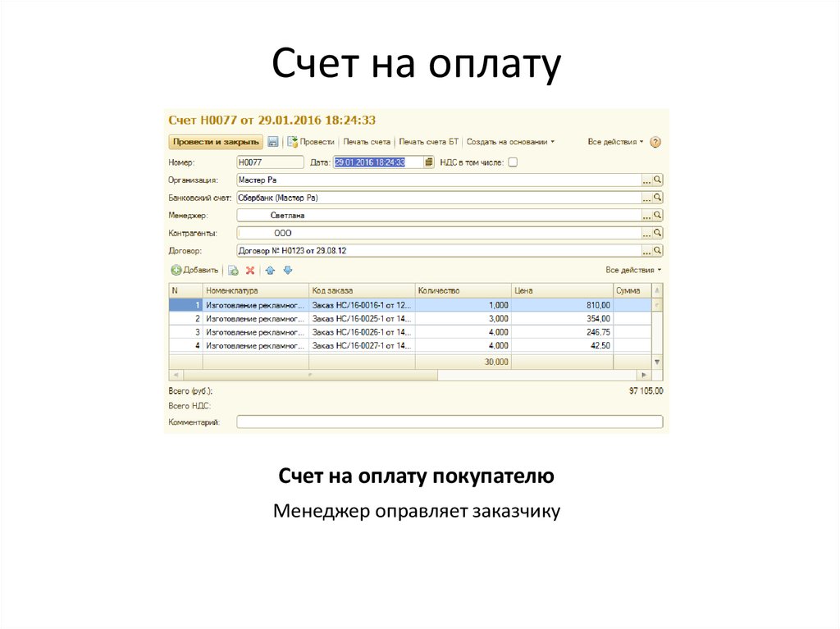Click the copy row icon
This screenshot has width=840, height=629.
tap(233, 271)
